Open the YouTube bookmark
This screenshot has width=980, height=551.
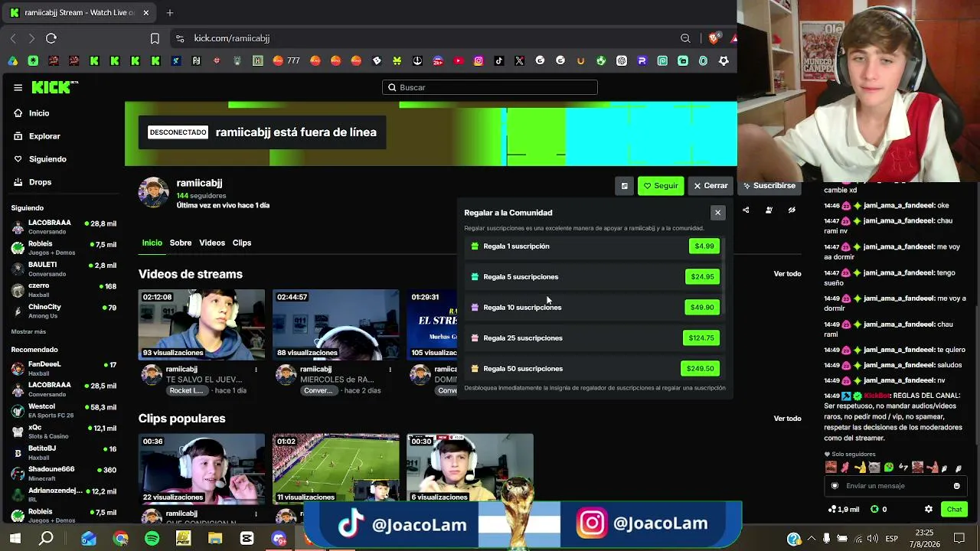(458, 60)
